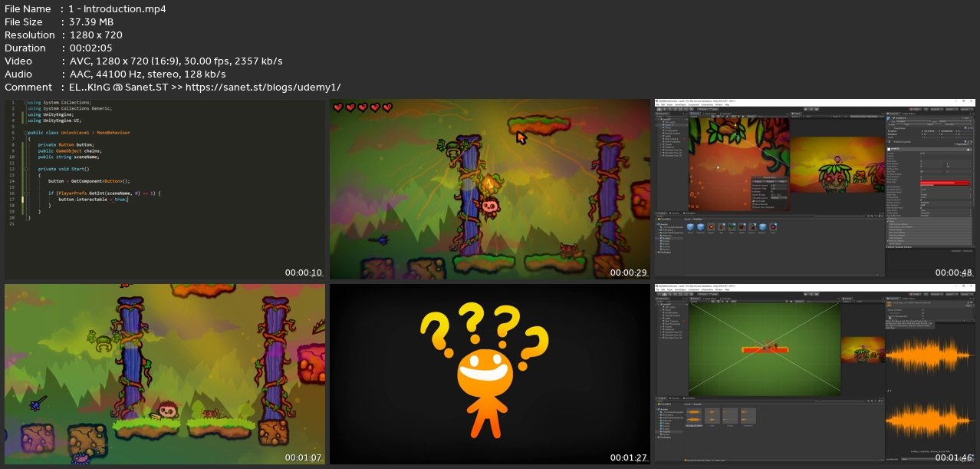Open the gameplay frame stamped 00:00:29
This screenshot has height=469, width=980.
490,189
